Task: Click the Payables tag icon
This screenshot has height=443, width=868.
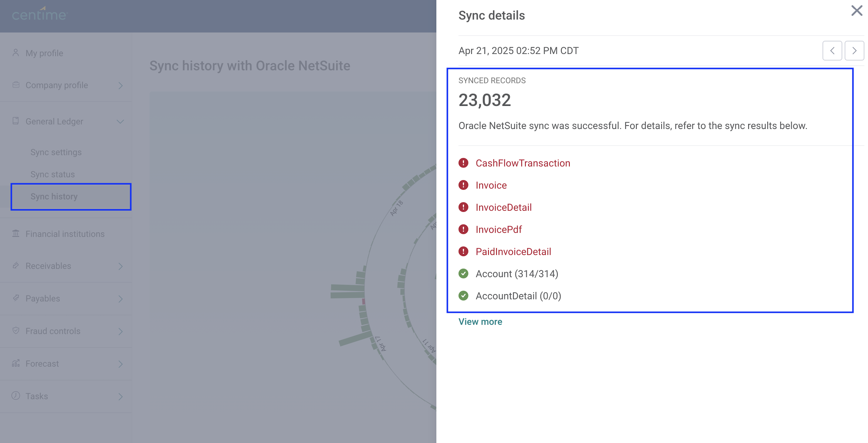Action: 16,298
